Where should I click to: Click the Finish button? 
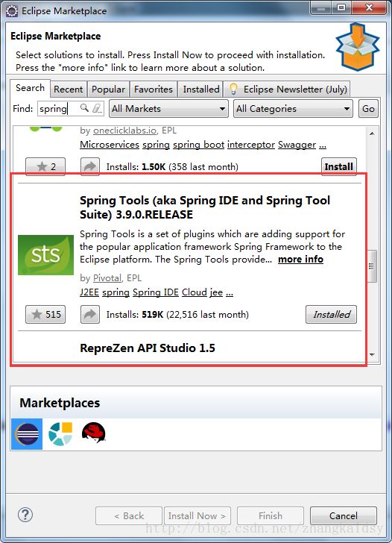tap(271, 516)
